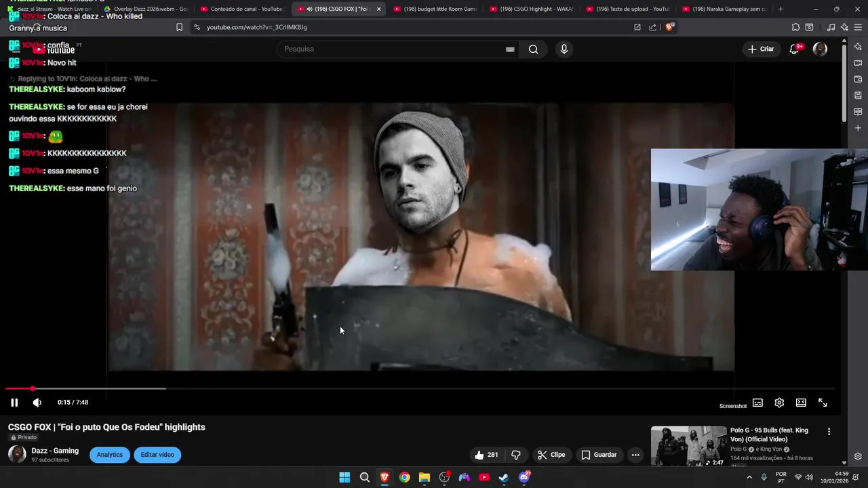Open Google Chrome from the taskbar
This screenshot has width=868, height=488.
tap(404, 477)
